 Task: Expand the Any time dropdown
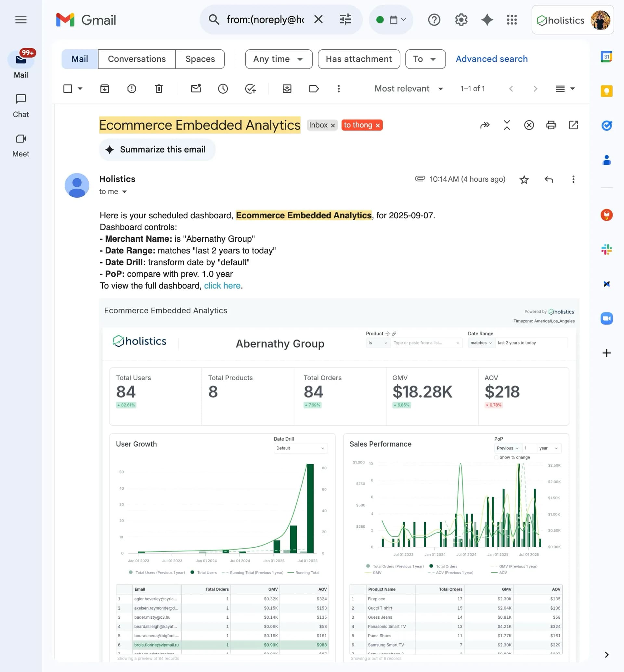(279, 59)
